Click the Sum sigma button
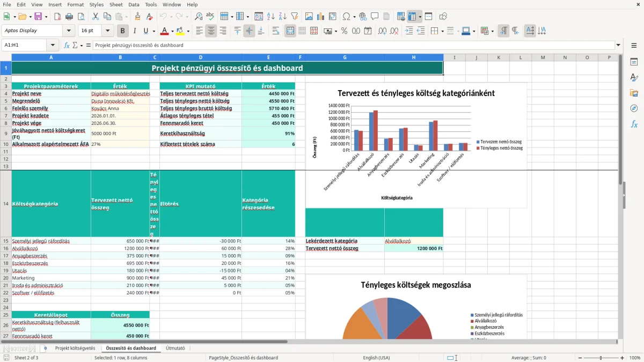The image size is (644, 362). point(75,46)
